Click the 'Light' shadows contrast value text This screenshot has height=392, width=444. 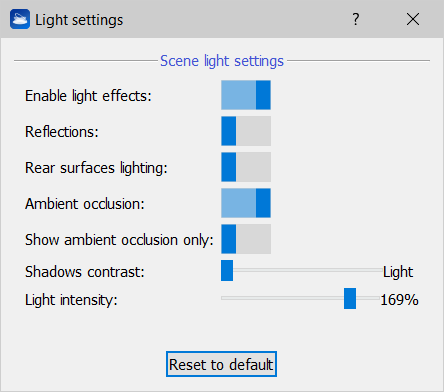(x=398, y=272)
